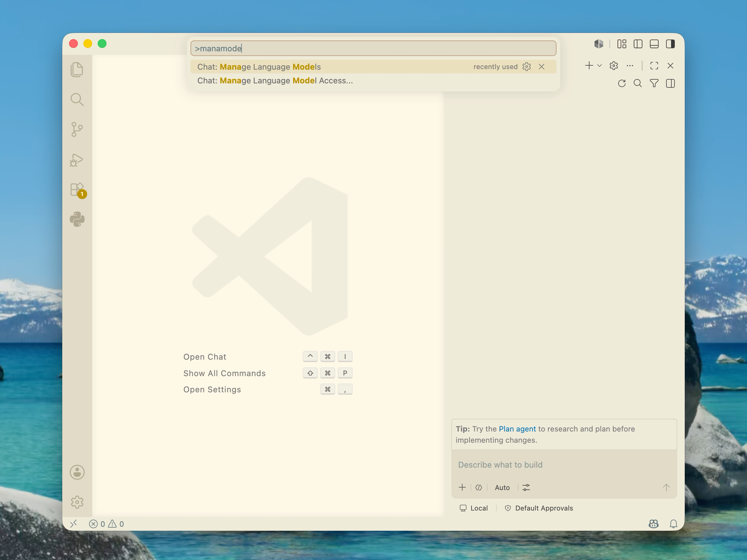Open chat More Actions ellipsis

point(630,65)
